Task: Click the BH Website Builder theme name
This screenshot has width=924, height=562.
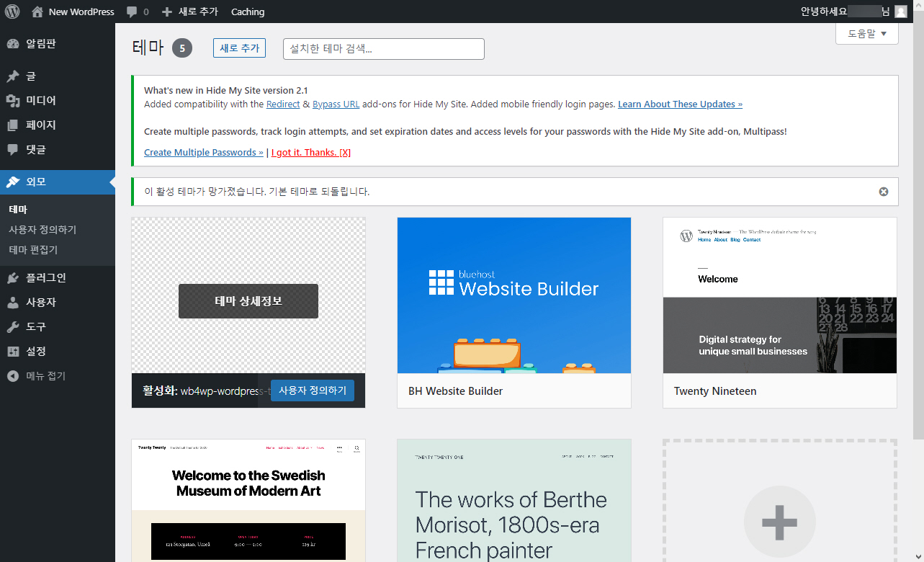Action: click(456, 391)
